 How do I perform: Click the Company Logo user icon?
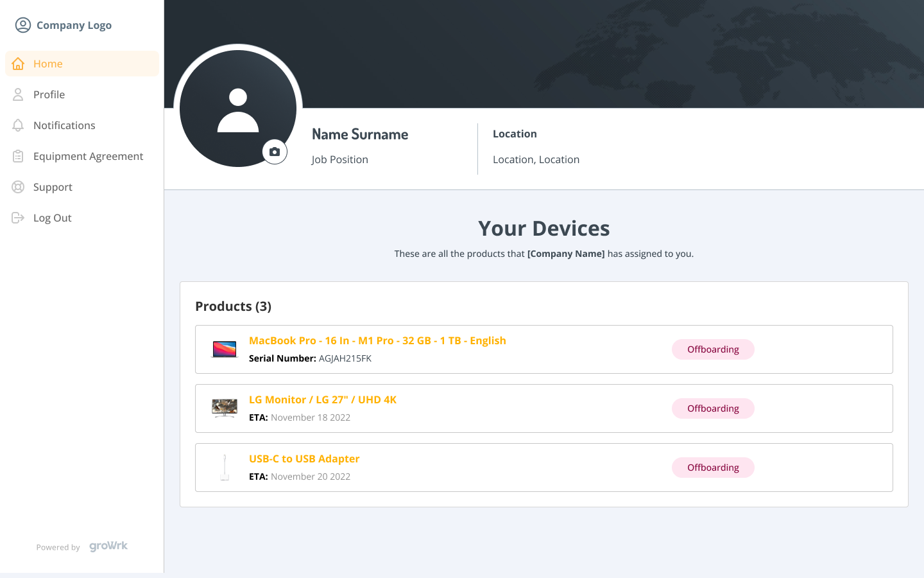(x=23, y=25)
